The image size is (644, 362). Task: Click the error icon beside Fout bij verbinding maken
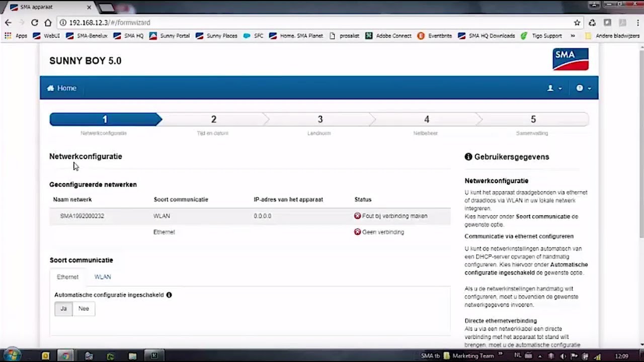coord(357,216)
